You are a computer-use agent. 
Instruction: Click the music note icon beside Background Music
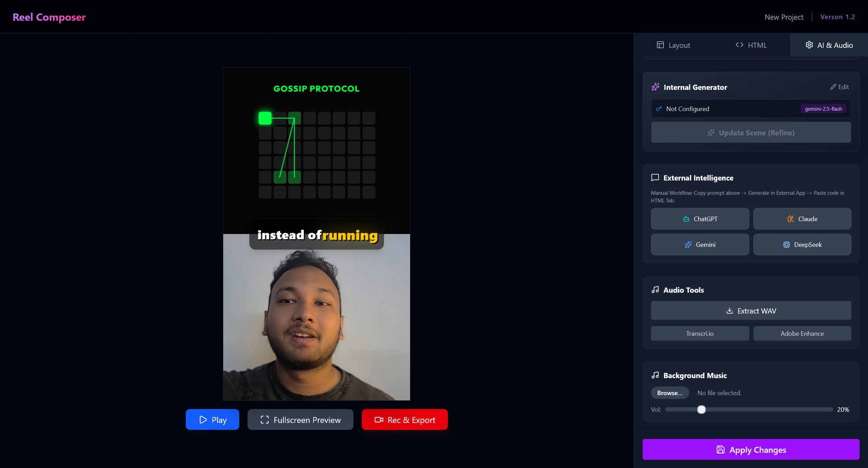click(x=655, y=375)
